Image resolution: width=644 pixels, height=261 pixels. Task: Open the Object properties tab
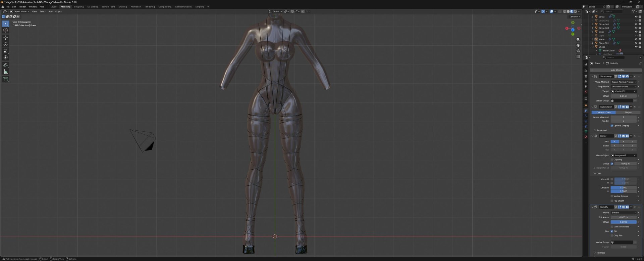[x=586, y=105]
